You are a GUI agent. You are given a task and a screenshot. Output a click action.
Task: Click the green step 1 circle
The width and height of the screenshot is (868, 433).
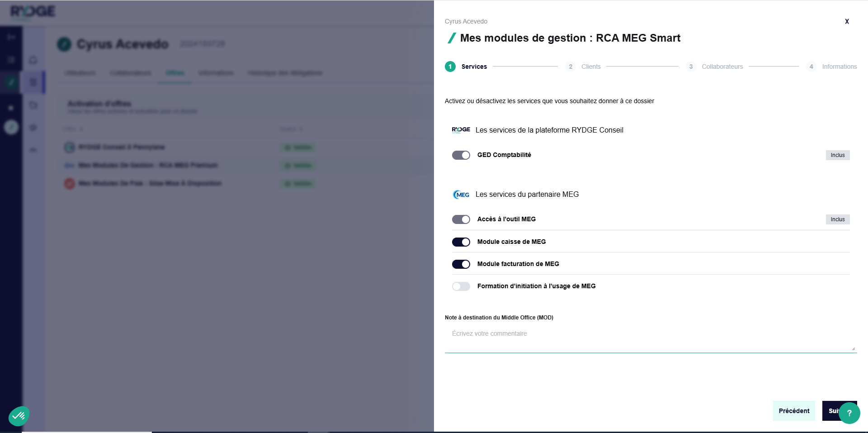tap(450, 67)
